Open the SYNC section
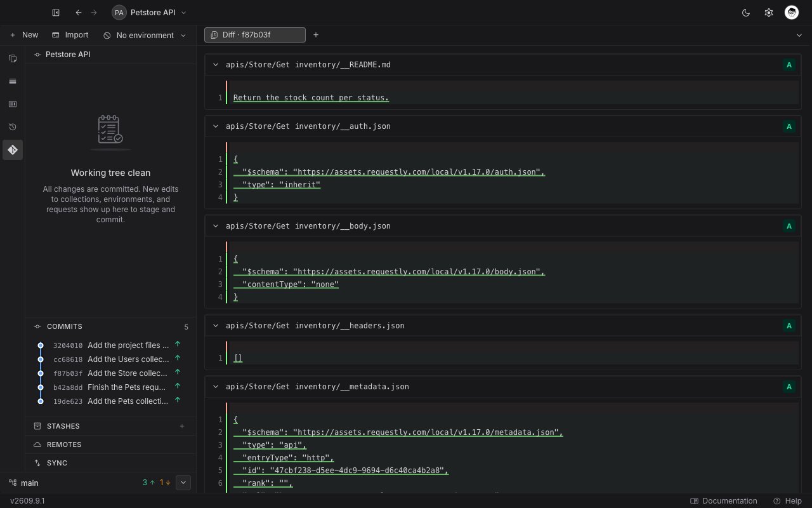This screenshot has height=508, width=812. pos(110,463)
